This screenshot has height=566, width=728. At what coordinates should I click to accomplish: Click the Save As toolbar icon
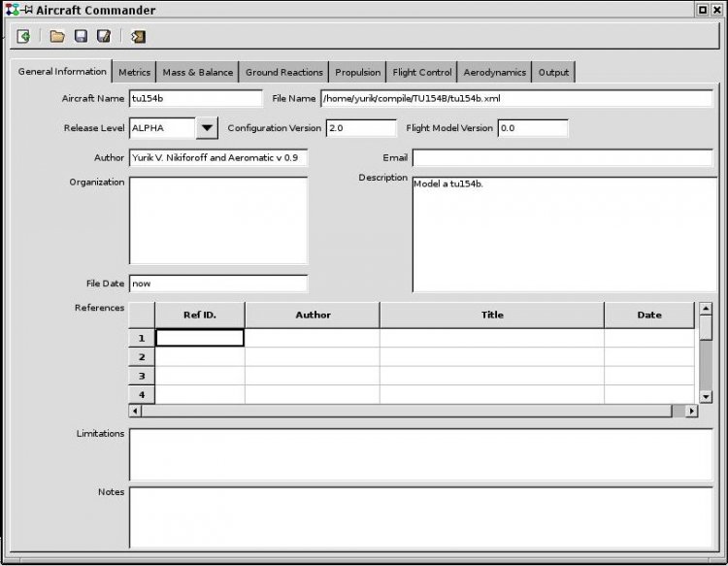tap(104, 37)
